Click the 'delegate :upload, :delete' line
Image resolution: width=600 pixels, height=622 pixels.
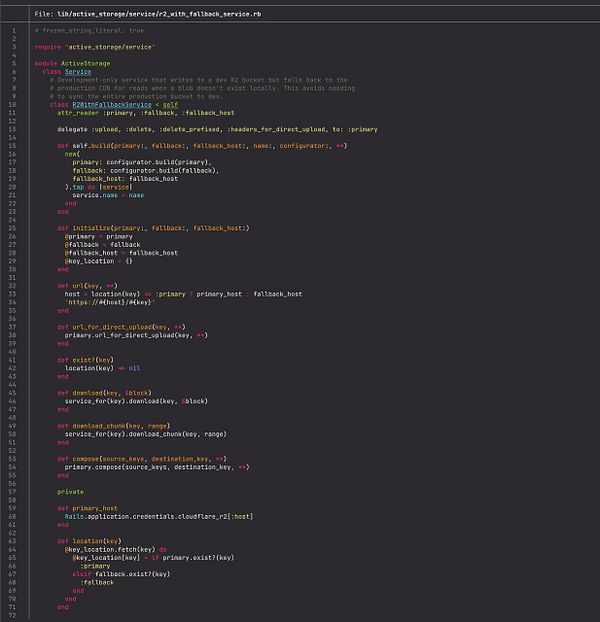(217, 130)
